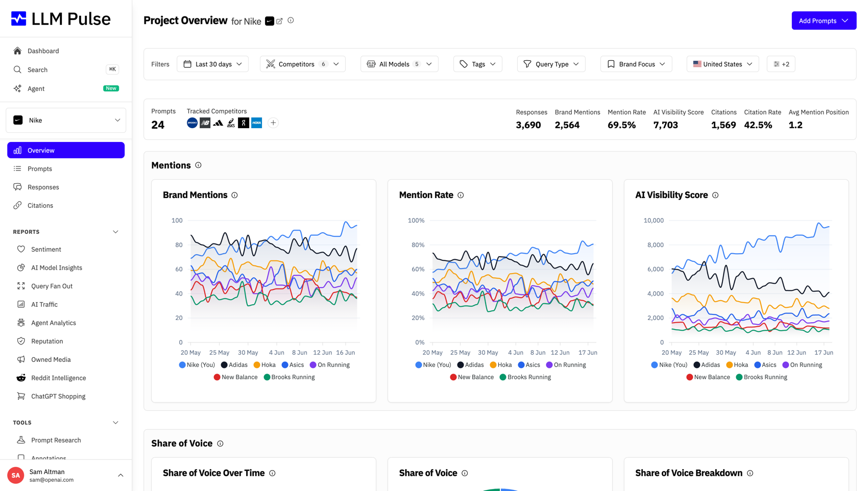Toggle On Running series in Mention Rate legend
Screen dimensions: 868x491
[x=566, y=365]
